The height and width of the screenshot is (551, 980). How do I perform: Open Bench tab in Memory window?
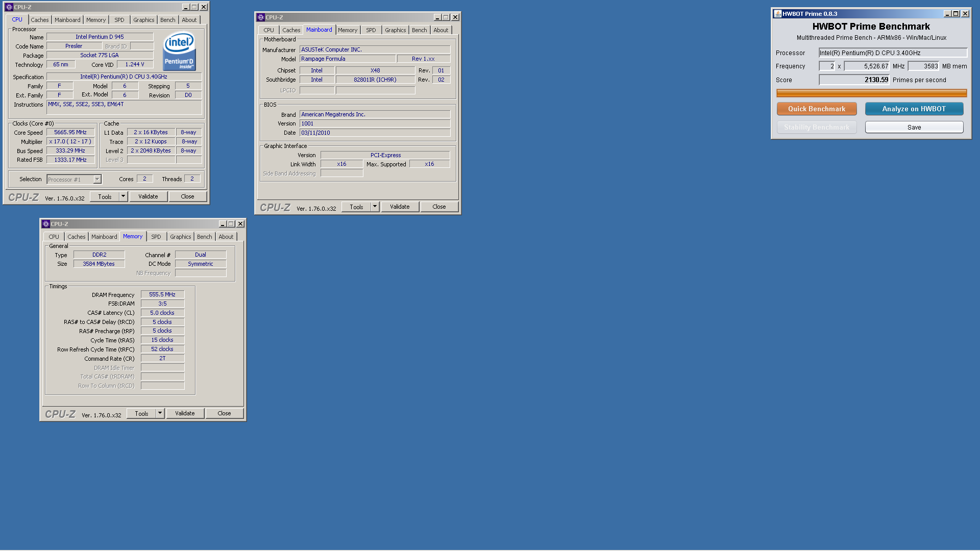pos(205,237)
